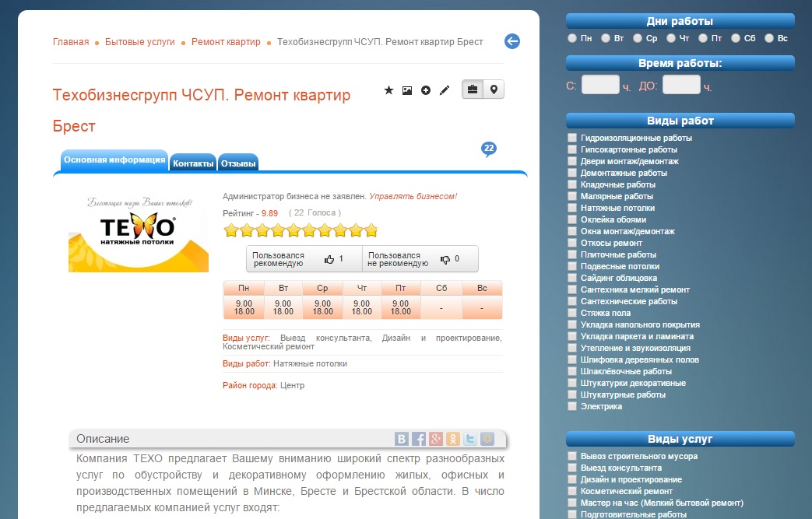812x519 pixels.
Task: Click the Дни работы panel header
Action: [x=680, y=21]
